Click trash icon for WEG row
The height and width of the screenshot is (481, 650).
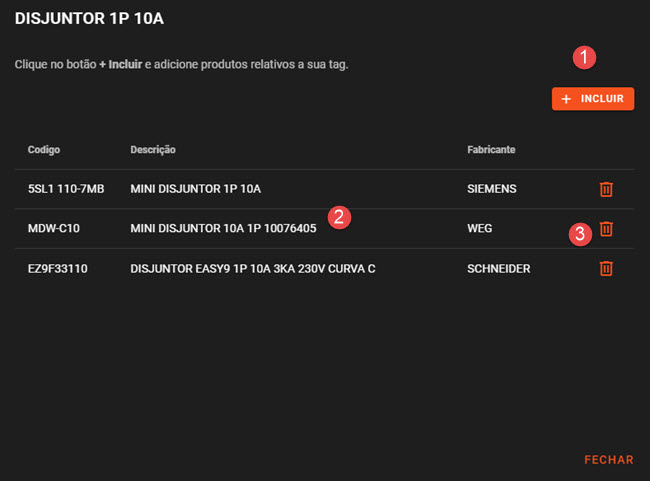pos(606,229)
